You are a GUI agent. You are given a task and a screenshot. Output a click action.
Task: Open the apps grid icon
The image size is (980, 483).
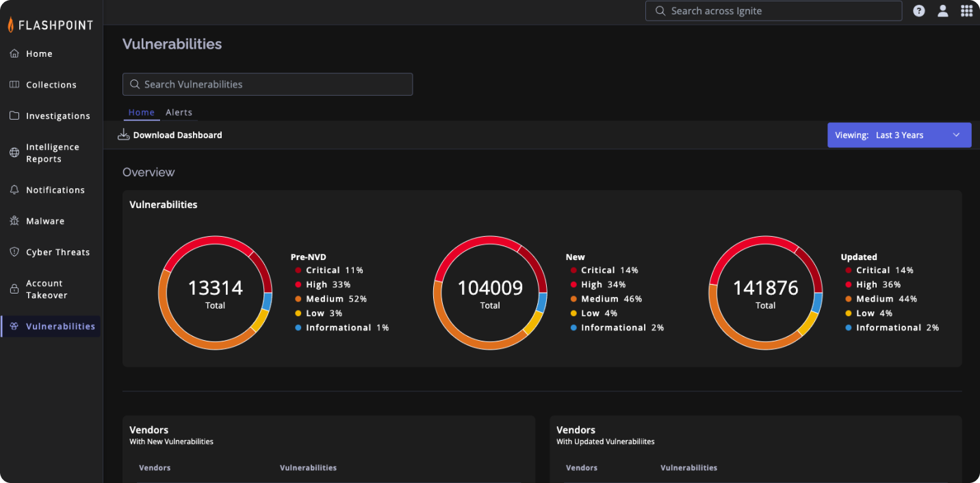coord(966,11)
